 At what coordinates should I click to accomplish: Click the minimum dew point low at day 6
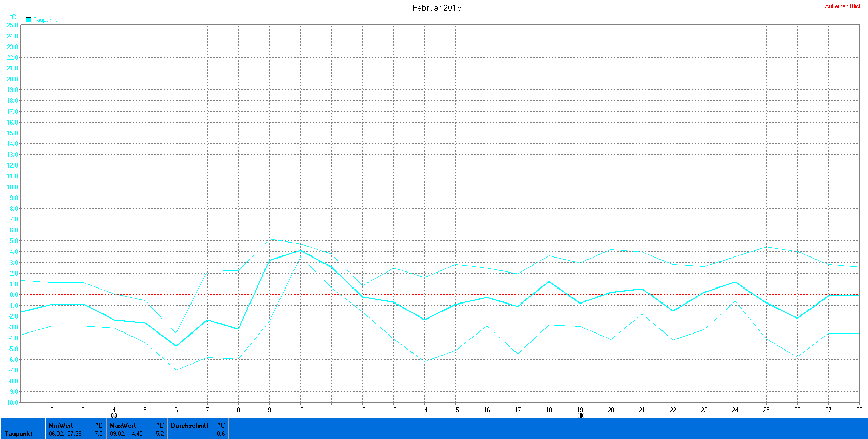pyautogui.click(x=176, y=370)
